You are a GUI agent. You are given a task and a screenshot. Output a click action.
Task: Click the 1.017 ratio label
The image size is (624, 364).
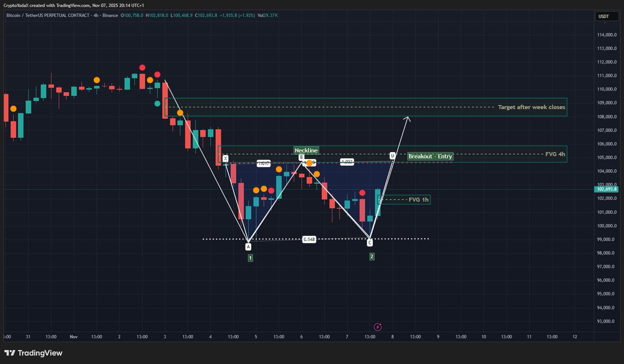[x=264, y=164]
